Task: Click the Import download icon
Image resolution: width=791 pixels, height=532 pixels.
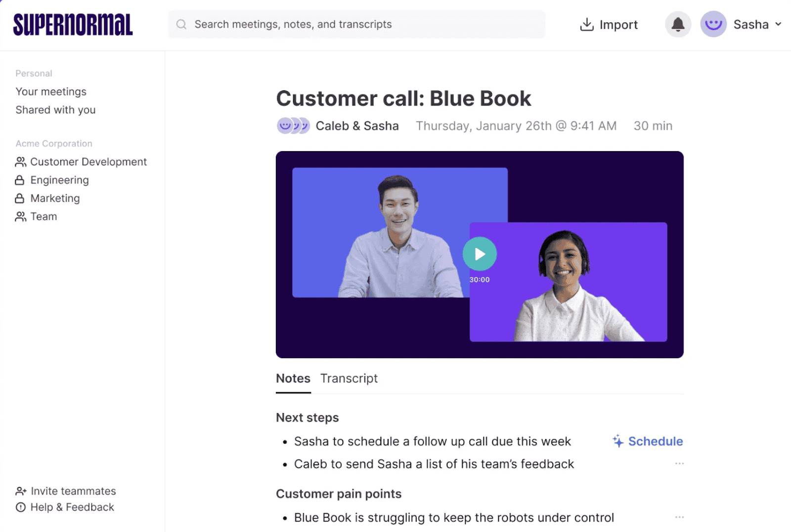Action: pyautogui.click(x=586, y=24)
